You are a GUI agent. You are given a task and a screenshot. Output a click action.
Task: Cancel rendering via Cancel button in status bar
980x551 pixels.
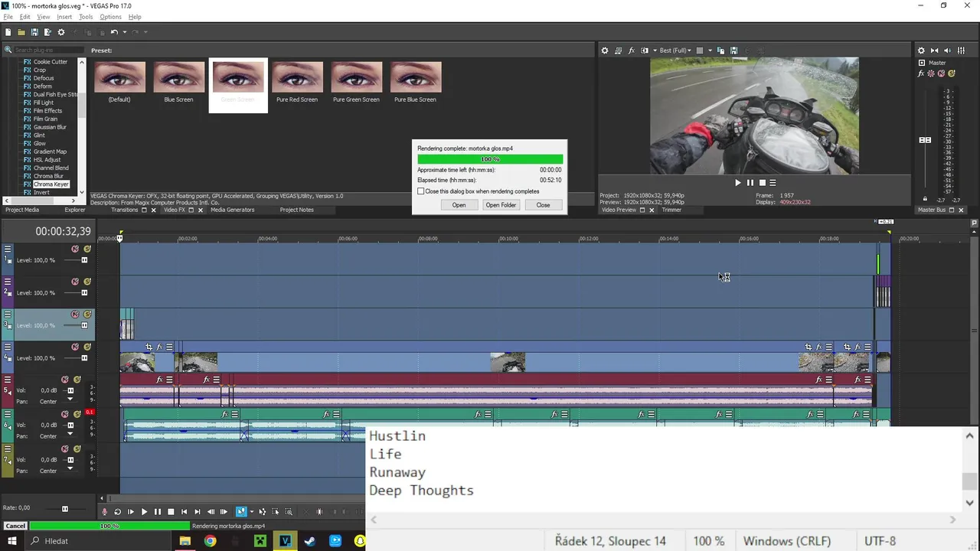click(15, 526)
